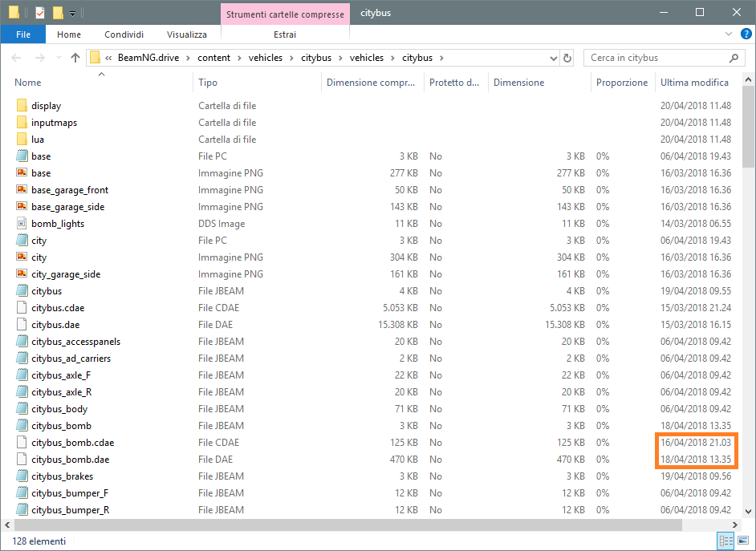Click citybus_accesspanels file icon
The width and height of the screenshot is (756, 551).
tap(22, 342)
